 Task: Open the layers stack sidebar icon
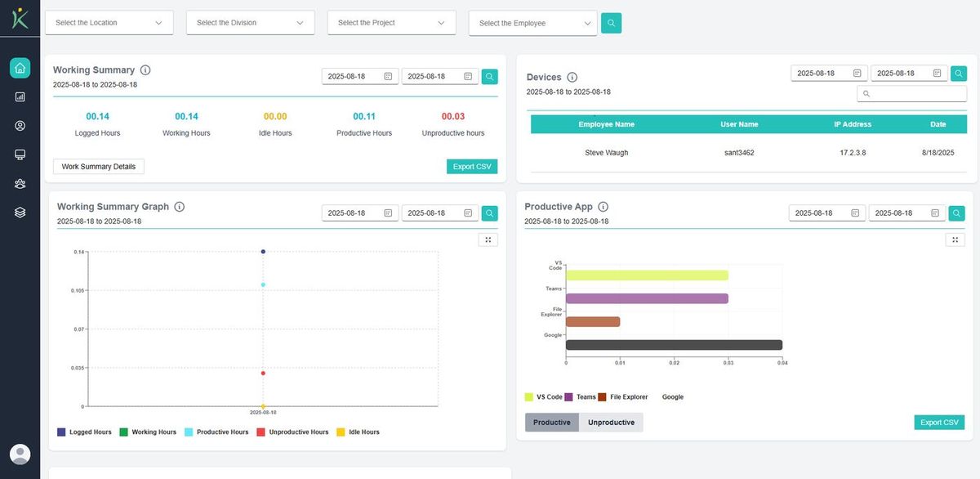pos(20,213)
